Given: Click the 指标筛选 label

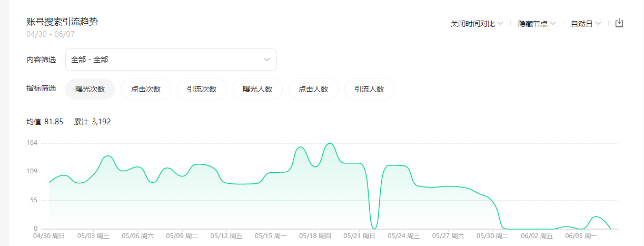Looking at the screenshot, I should [x=41, y=88].
